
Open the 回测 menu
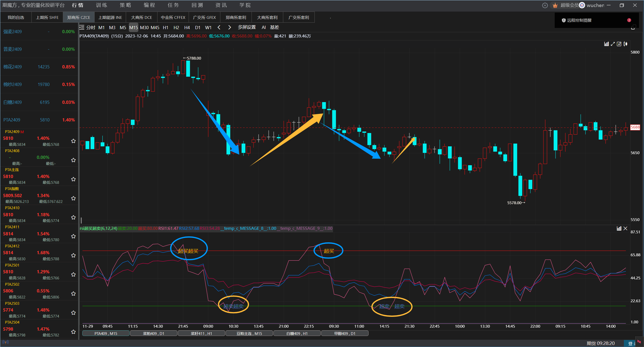tap(197, 5)
